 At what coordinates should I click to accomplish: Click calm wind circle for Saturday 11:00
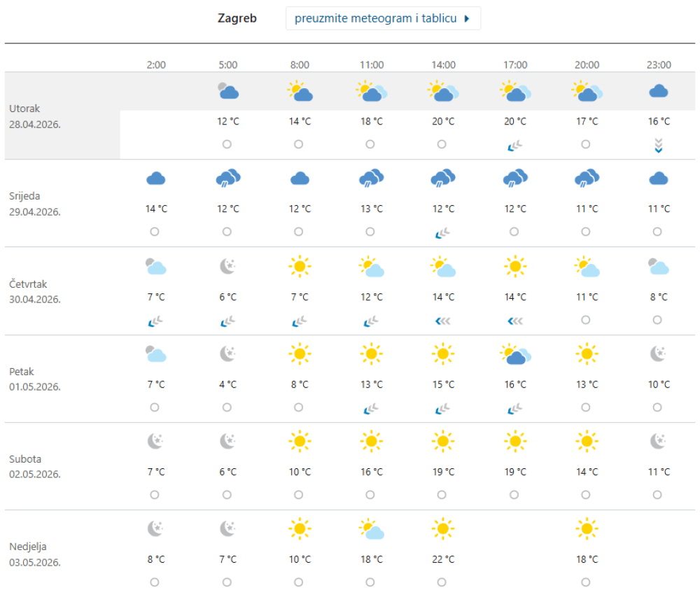(372, 495)
